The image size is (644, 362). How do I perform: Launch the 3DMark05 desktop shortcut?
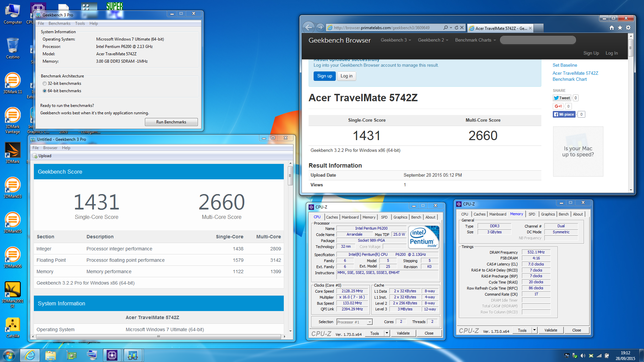click(x=13, y=223)
